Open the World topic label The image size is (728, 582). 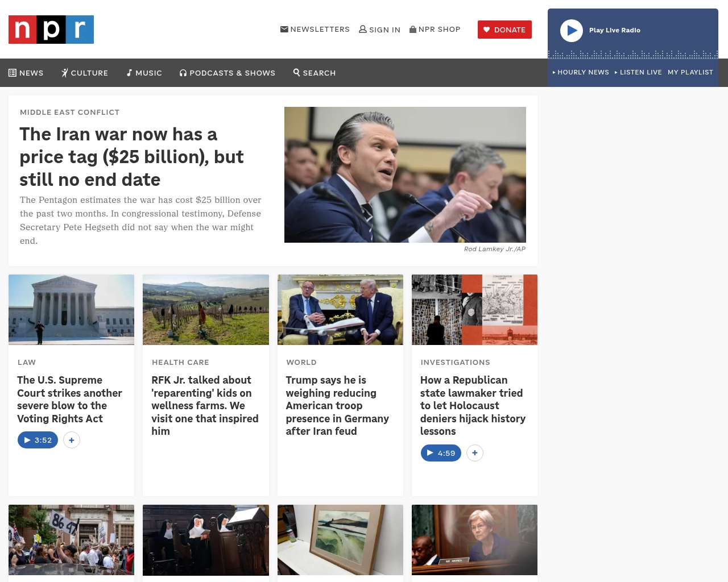point(301,362)
